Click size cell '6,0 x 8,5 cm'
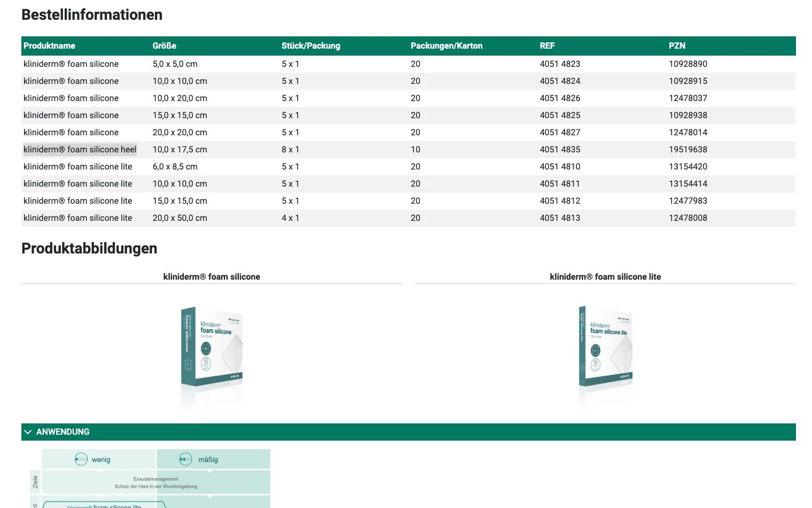 tap(175, 167)
